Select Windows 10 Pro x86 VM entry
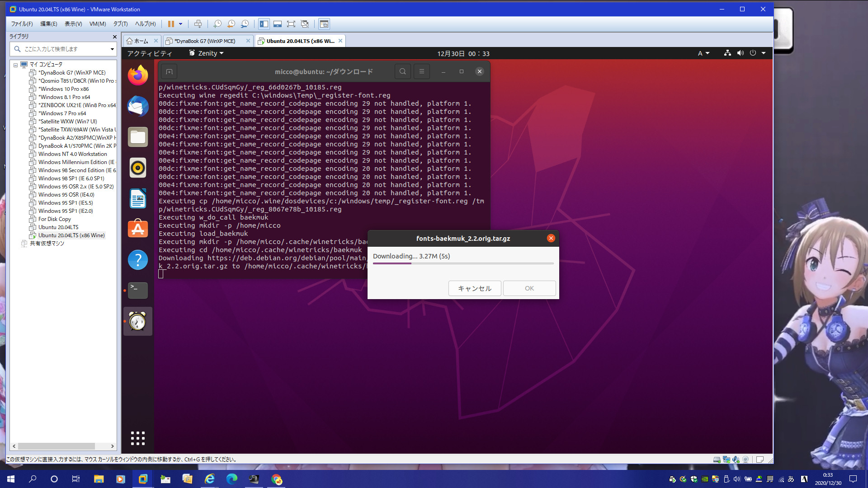 click(63, 89)
